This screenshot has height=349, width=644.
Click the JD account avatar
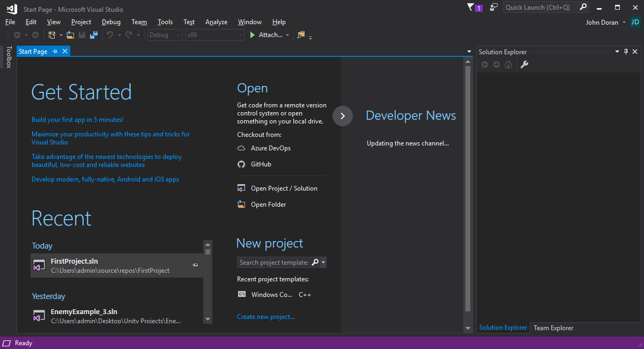pos(635,22)
